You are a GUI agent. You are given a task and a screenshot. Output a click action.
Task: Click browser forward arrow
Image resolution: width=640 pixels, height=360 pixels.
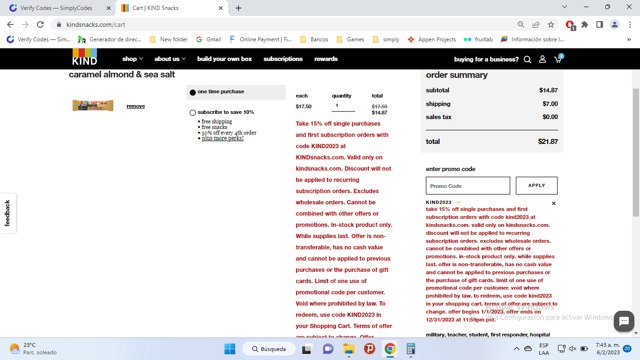(25, 24)
